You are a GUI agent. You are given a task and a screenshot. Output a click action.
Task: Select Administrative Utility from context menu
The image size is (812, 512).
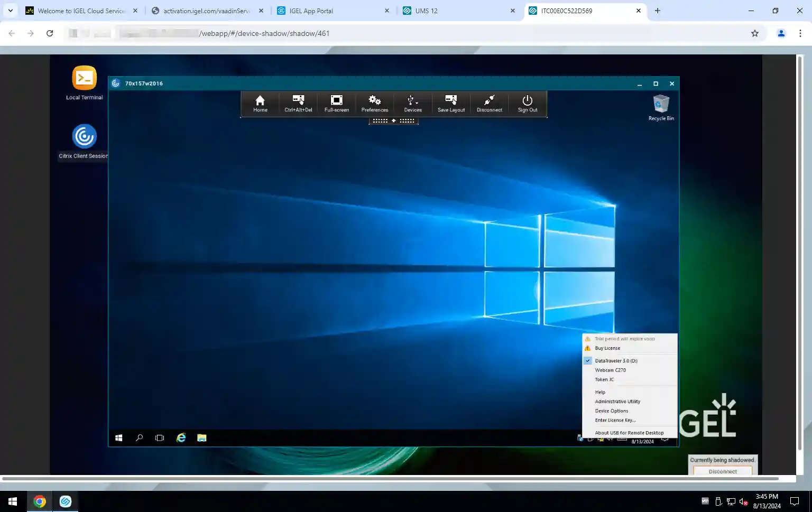pyautogui.click(x=617, y=402)
